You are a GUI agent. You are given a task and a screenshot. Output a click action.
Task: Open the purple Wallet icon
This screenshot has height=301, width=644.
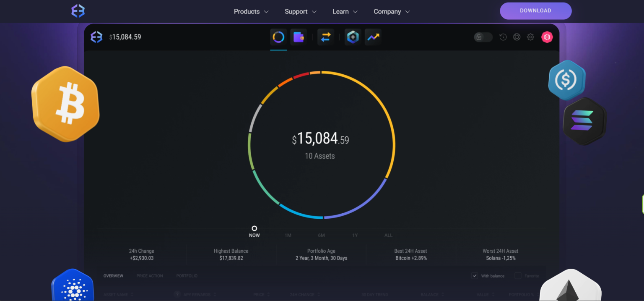coord(299,37)
